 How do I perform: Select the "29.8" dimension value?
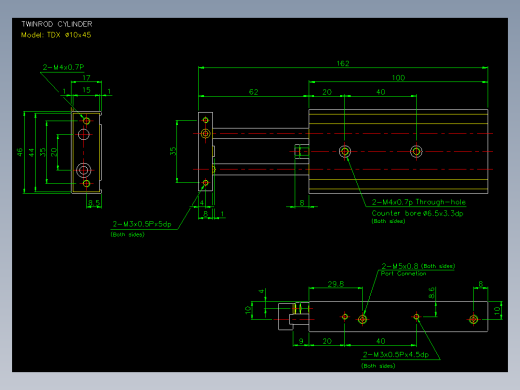(x=336, y=284)
